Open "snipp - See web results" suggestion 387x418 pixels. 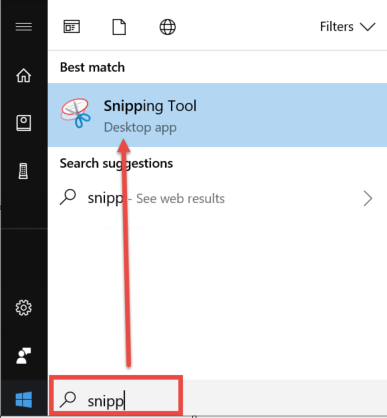(x=217, y=199)
